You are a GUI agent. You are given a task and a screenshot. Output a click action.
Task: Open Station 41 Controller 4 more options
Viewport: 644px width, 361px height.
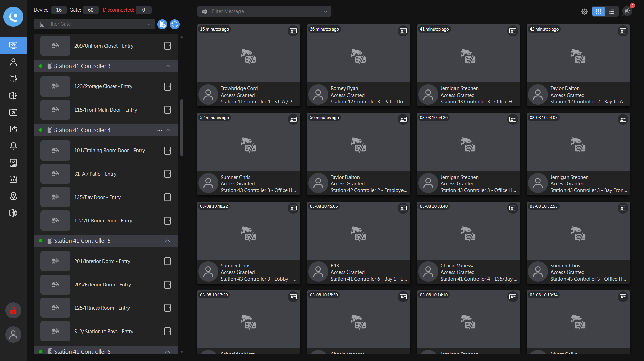pyautogui.click(x=160, y=130)
